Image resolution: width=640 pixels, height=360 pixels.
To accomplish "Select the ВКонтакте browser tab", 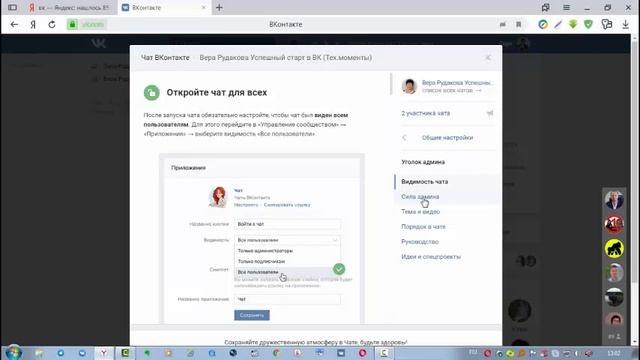I will [164, 7].
